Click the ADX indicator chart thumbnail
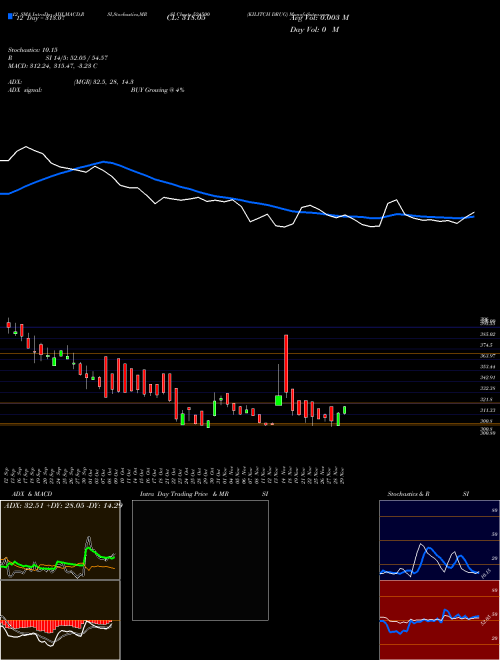Screen dimensions: 500x660 [x=60, y=540]
